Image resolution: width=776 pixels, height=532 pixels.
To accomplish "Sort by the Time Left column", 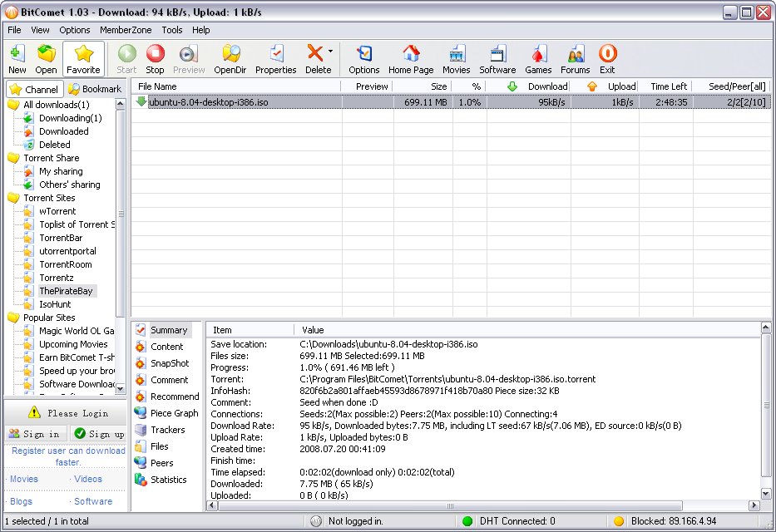I will click(666, 86).
